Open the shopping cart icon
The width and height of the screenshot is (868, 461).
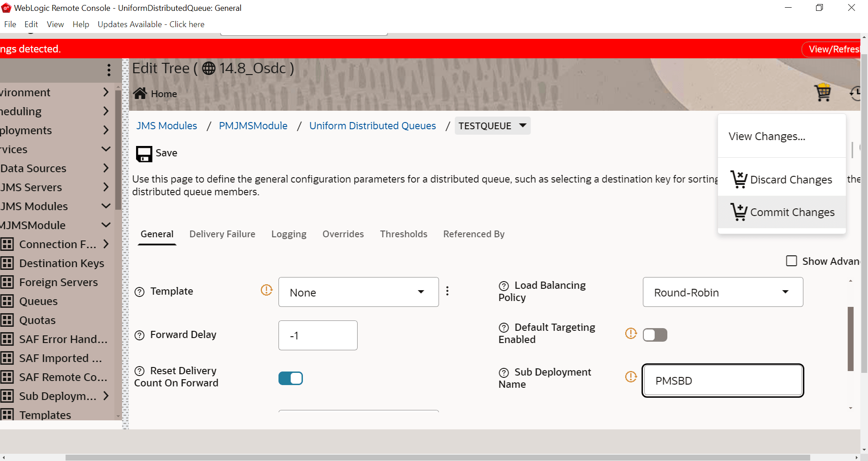pyautogui.click(x=823, y=93)
